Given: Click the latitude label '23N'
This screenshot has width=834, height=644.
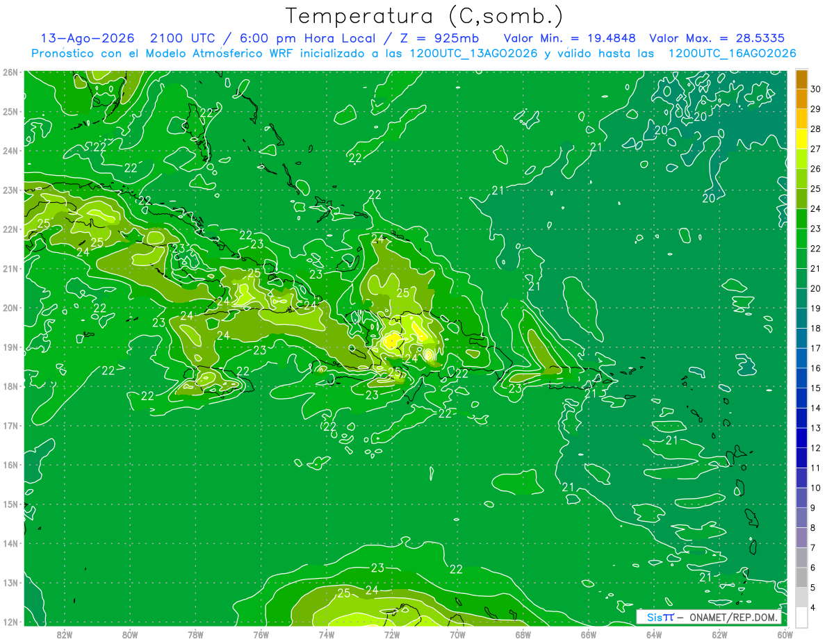Looking at the screenshot, I should pyautogui.click(x=10, y=190).
